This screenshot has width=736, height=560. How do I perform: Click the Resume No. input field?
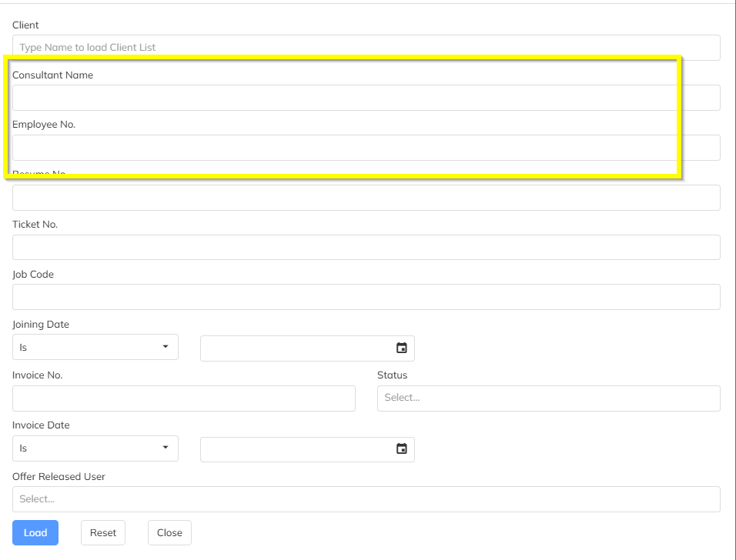366,198
